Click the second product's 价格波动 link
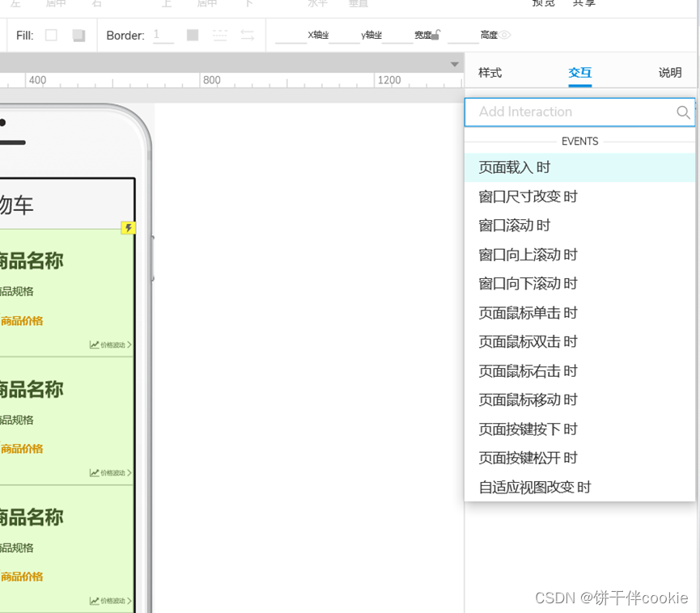 tap(110, 473)
